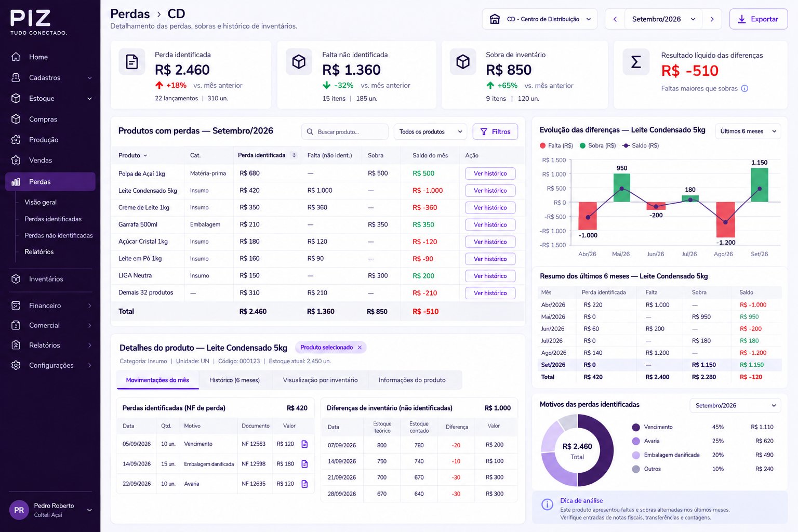
Task: Click the Vendas shield icon
Action: coord(16,160)
